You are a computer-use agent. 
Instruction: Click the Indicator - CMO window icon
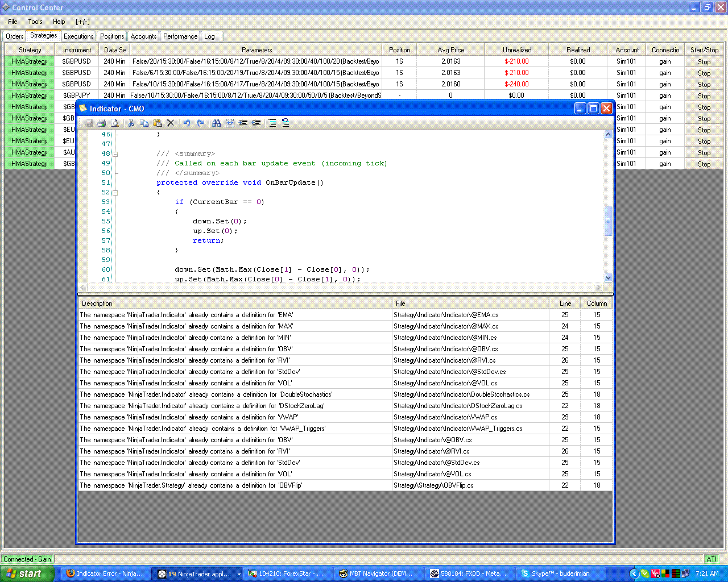coord(83,108)
